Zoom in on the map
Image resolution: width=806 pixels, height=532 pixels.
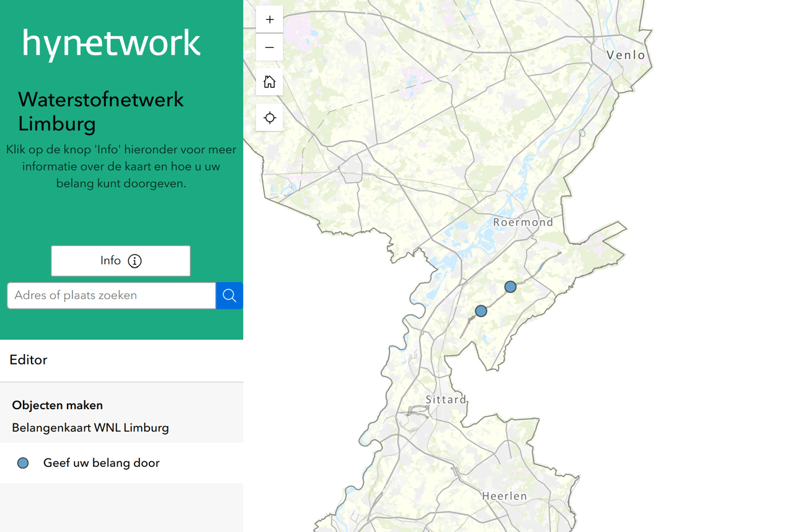pyautogui.click(x=270, y=20)
